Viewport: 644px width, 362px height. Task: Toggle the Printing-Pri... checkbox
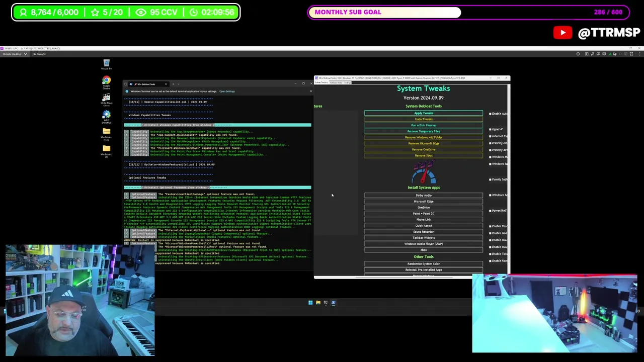[490, 143]
